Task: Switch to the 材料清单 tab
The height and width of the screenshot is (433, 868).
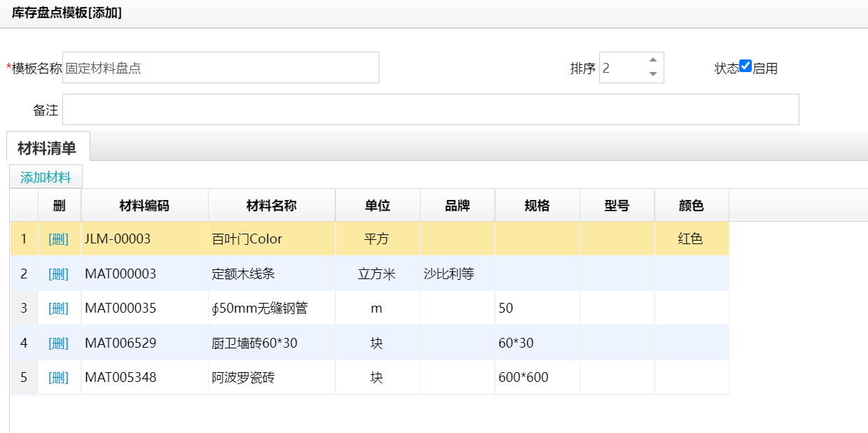Action: tap(47, 148)
